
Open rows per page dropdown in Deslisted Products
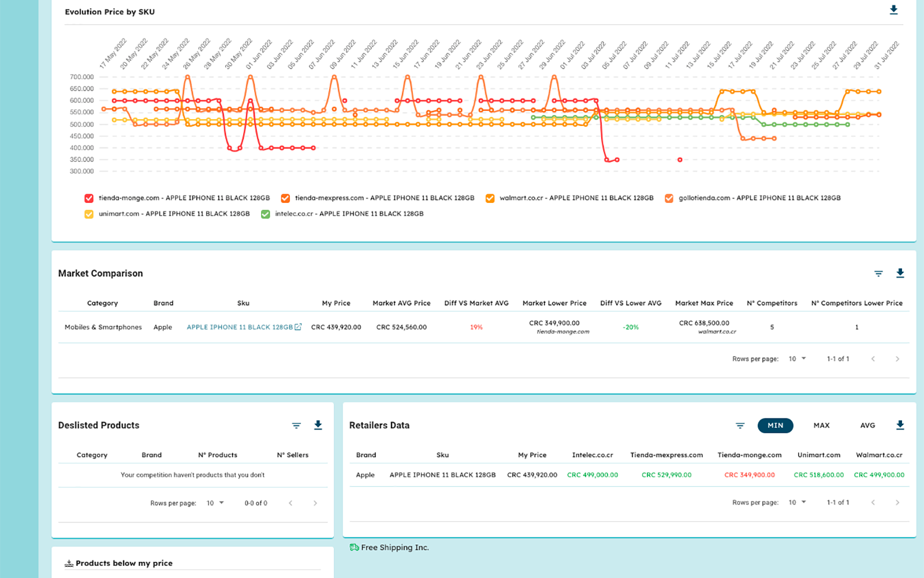[215, 503]
